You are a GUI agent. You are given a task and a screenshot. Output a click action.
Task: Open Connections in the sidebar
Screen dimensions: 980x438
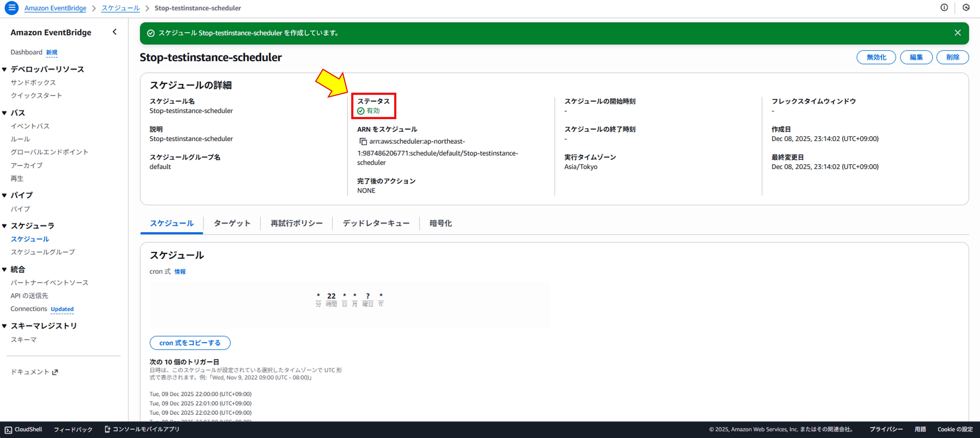[29, 309]
